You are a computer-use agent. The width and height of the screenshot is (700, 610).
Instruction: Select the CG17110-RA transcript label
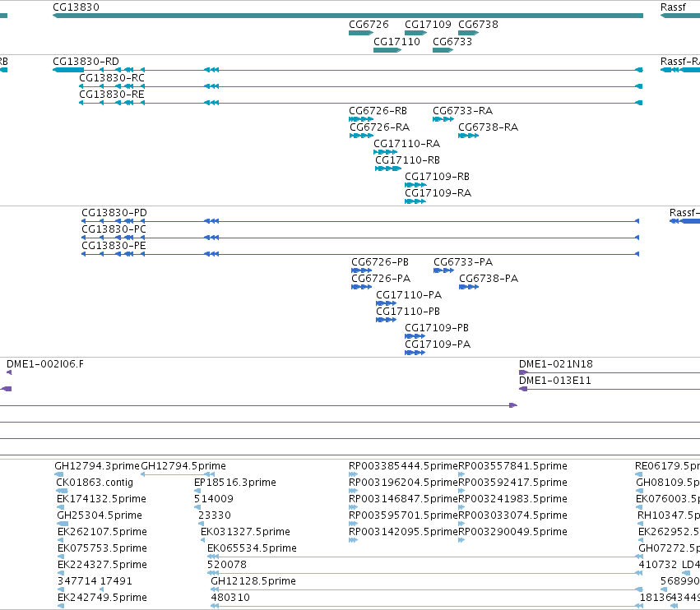[406, 144]
